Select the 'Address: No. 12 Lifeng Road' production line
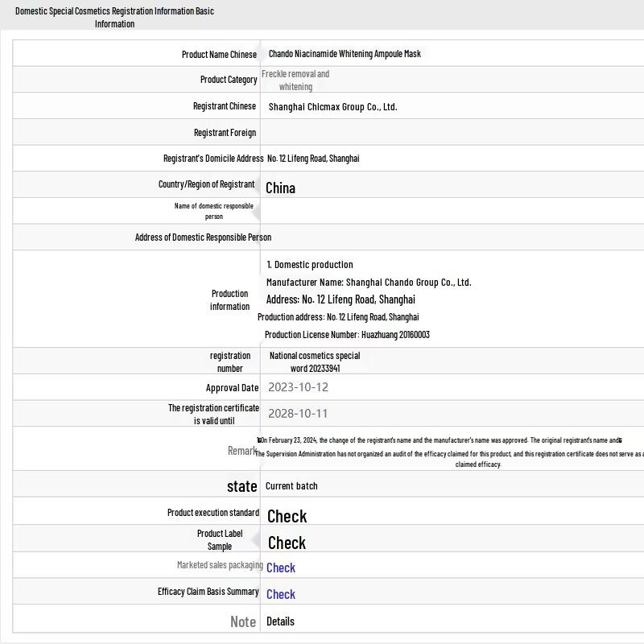 (341, 299)
